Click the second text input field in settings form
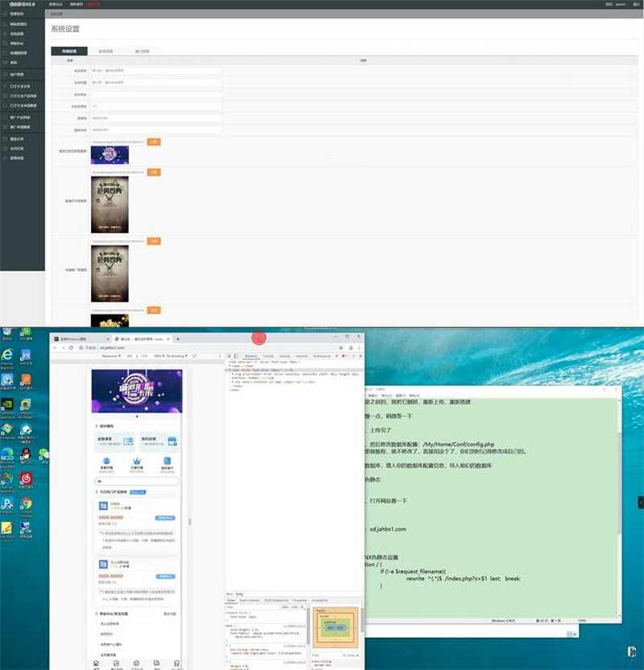This screenshot has width=644, height=670. 156,82
